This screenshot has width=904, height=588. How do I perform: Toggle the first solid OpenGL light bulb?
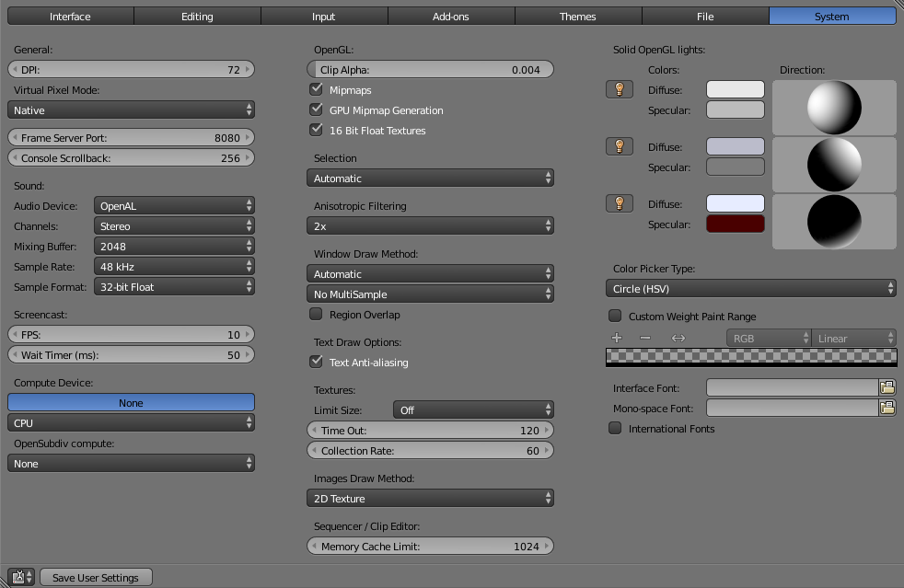click(620, 89)
